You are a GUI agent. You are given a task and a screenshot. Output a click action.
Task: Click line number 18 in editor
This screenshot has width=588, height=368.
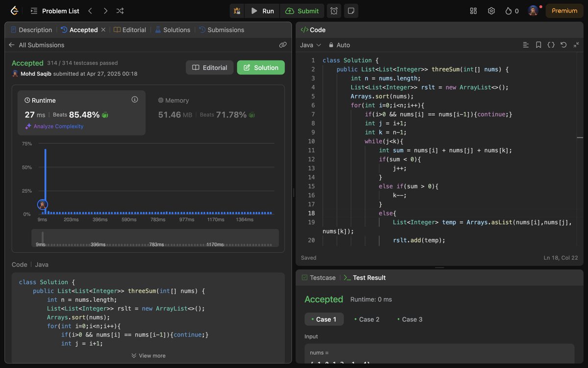(x=311, y=213)
